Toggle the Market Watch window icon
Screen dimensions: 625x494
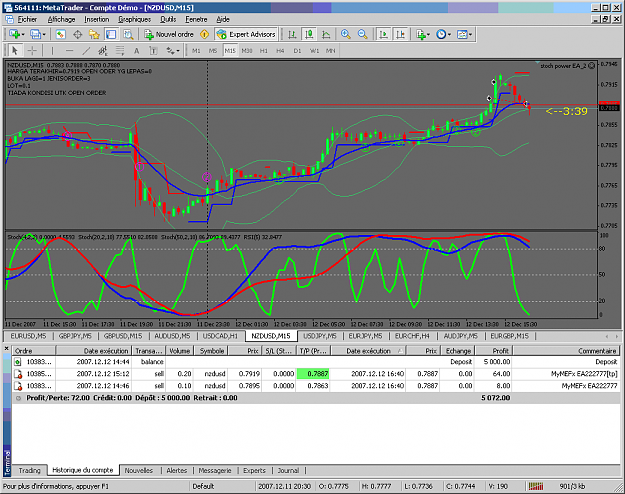point(61,35)
